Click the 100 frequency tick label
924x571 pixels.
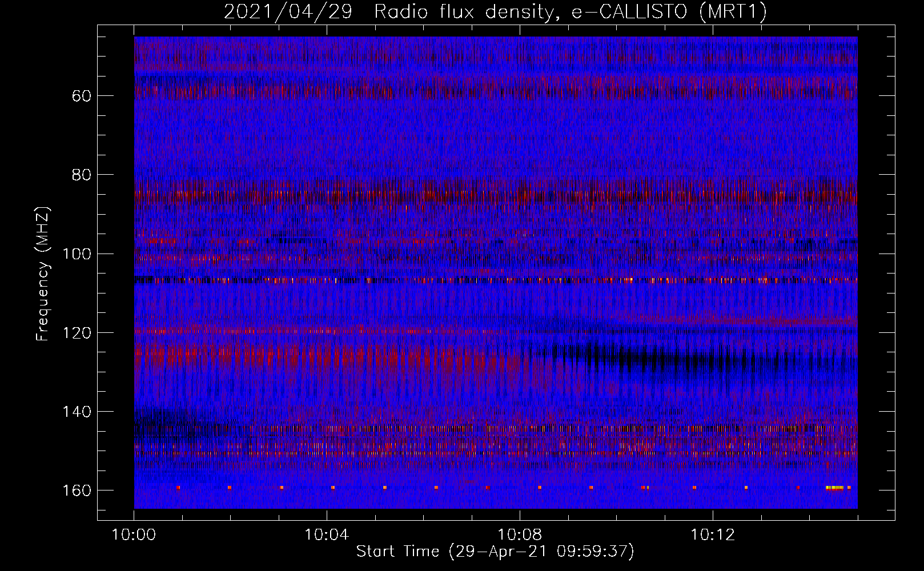[x=77, y=254]
